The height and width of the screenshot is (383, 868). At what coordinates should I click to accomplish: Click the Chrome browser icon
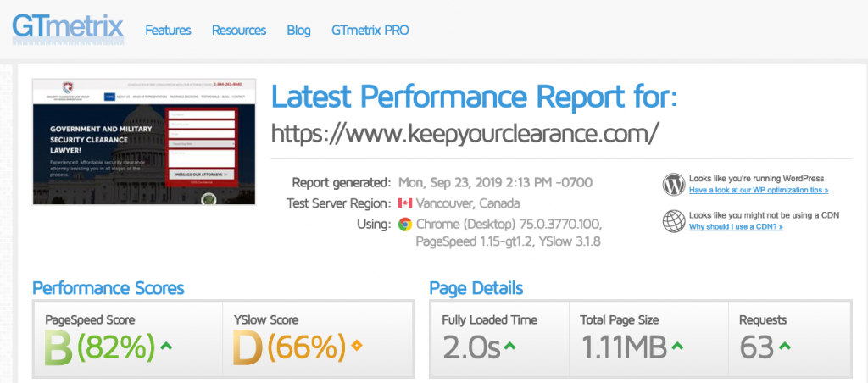click(x=405, y=225)
